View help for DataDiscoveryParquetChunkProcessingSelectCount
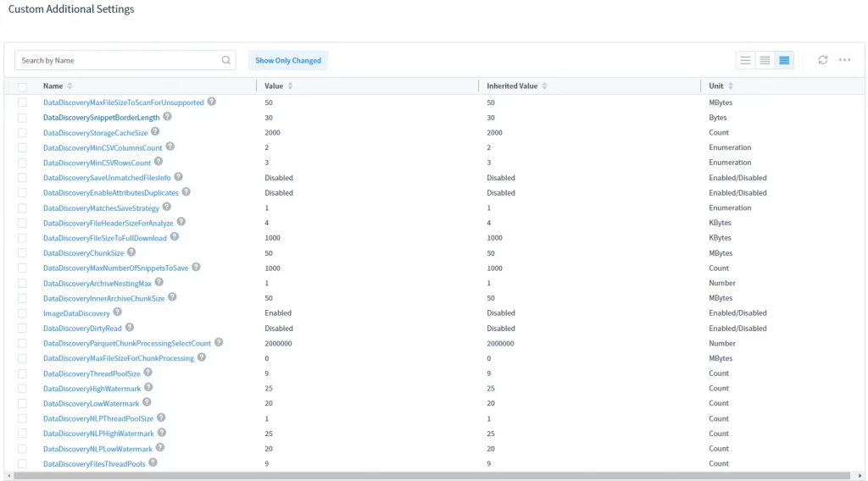 (x=219, y=342)
